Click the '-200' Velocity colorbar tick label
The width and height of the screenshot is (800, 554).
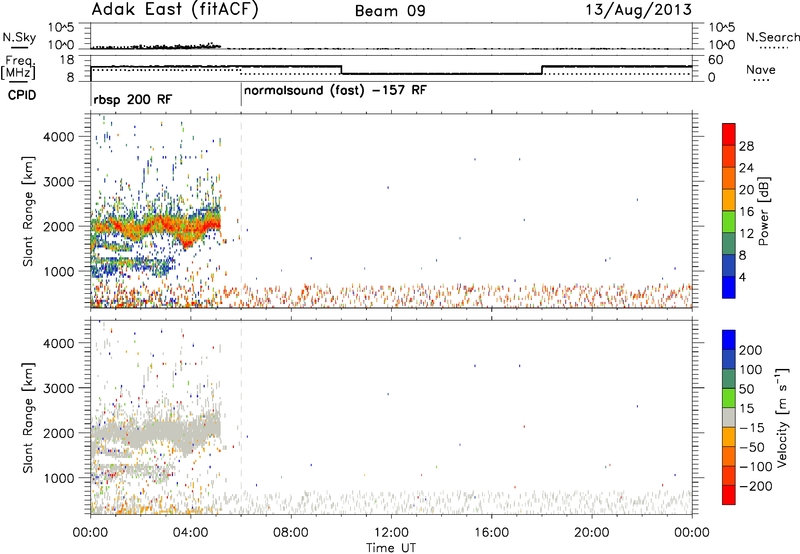[756, 486]
